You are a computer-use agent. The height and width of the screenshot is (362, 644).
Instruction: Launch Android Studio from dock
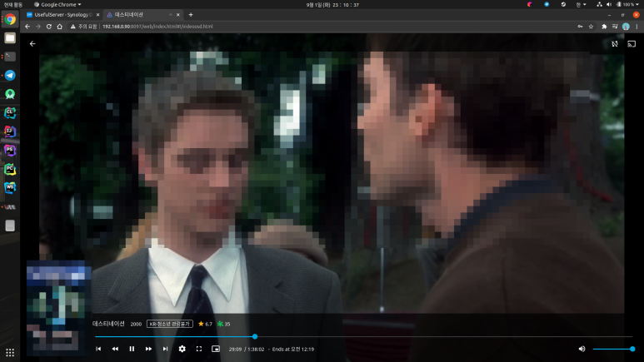pyautogui.click(x=10, y=94)
